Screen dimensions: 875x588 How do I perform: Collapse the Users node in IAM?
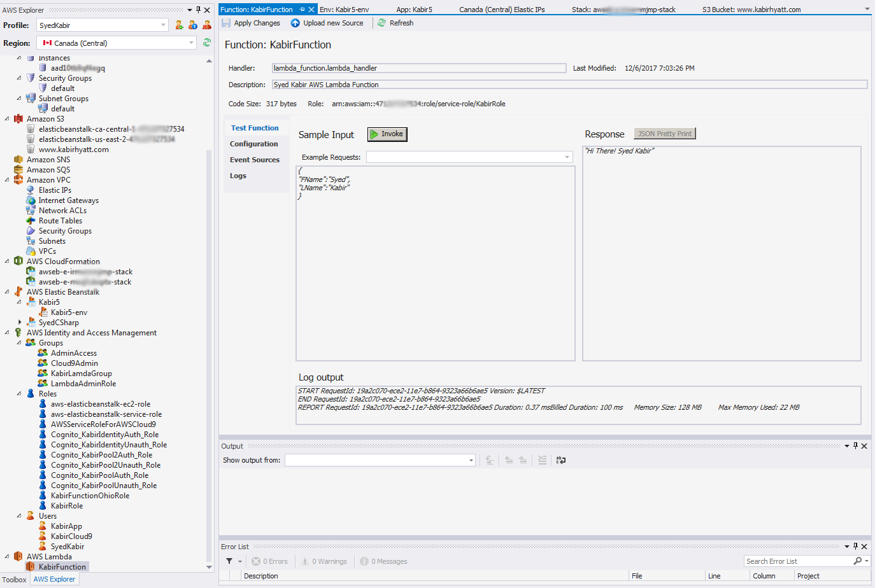(19, 516)
